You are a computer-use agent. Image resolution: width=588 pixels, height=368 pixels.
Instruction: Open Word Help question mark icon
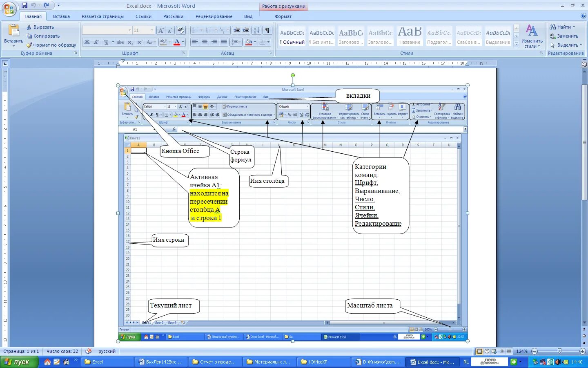pyautogui.click(x=583, y=16)
